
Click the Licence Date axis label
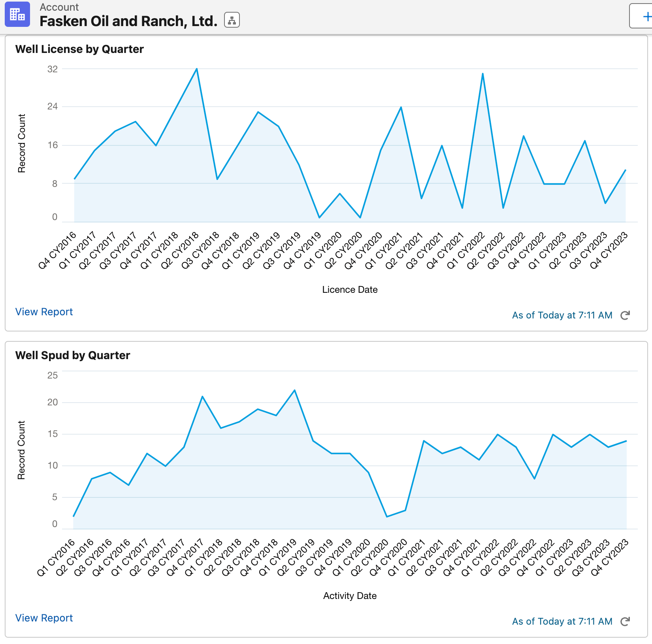[349, 289]
